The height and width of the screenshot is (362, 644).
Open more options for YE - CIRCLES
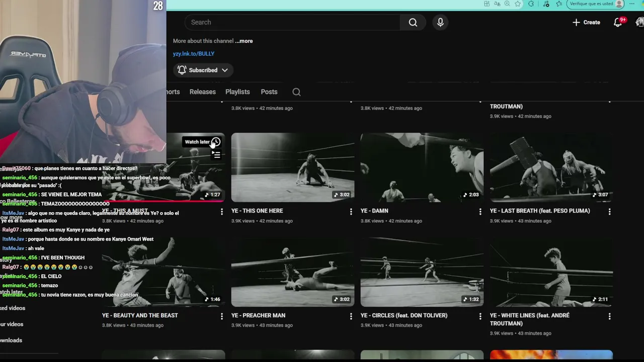coord(480,316)
